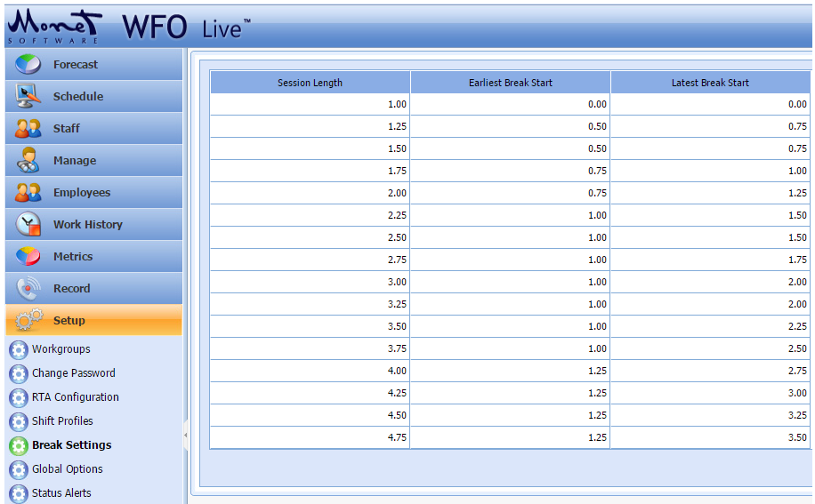Click the Break Settings green gear icon
Screen dimensions: 815x504
(18, 445)
